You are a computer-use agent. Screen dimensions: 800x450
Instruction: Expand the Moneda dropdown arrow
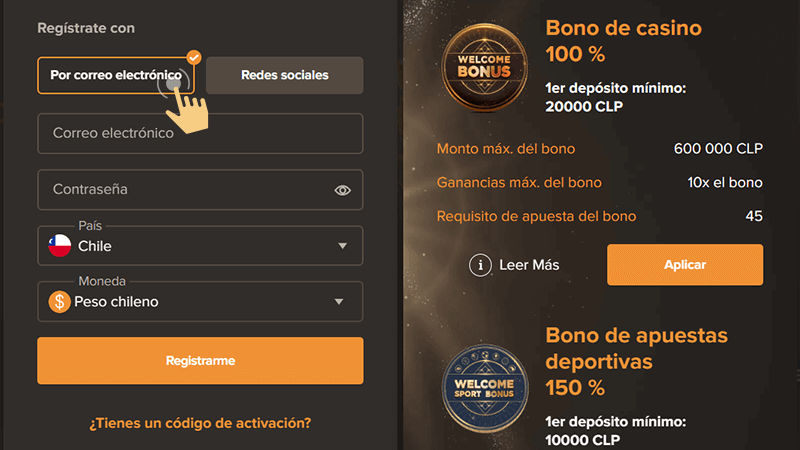[x=339, y=302]
